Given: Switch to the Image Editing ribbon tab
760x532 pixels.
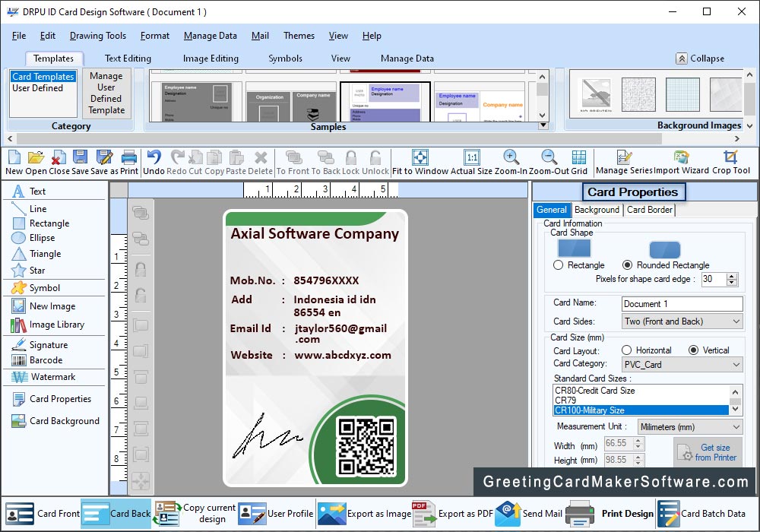Looking at the screenshot, I should 211,59.
